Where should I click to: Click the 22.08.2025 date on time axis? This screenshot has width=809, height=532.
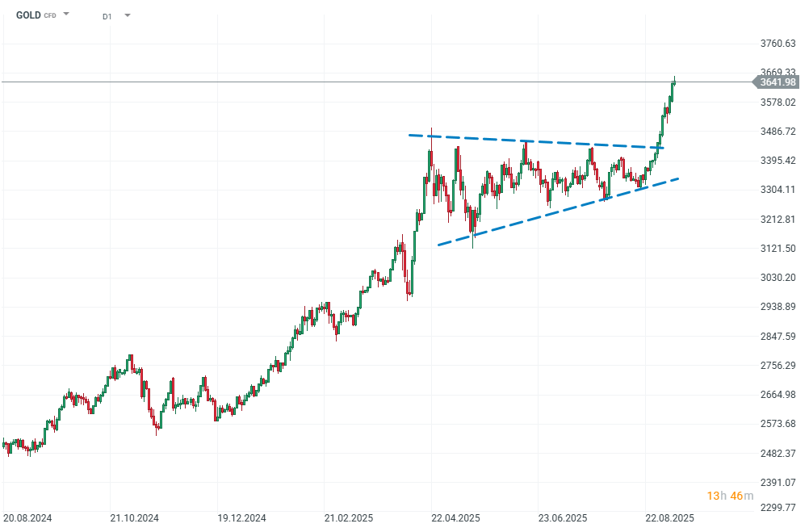(669, 517)
